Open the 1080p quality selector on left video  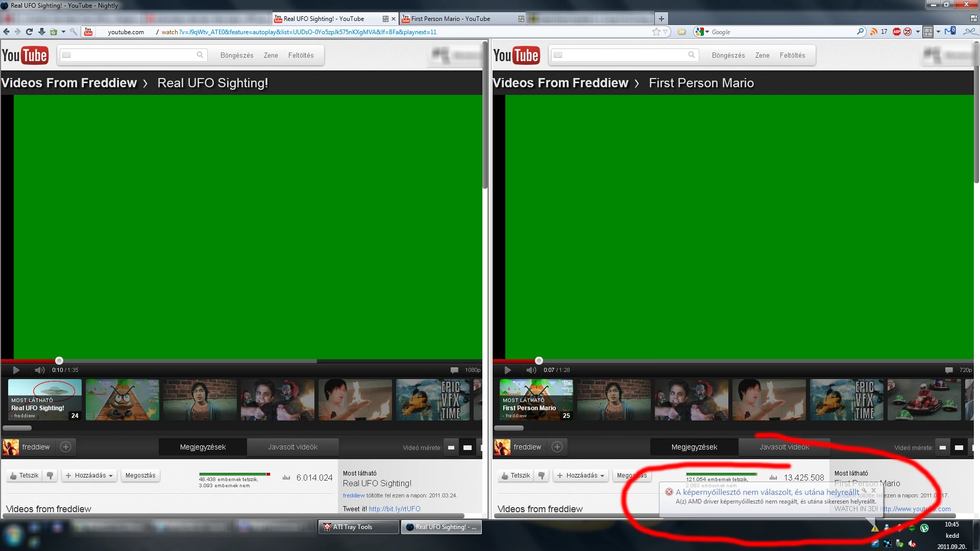click(x=472, y=370)
